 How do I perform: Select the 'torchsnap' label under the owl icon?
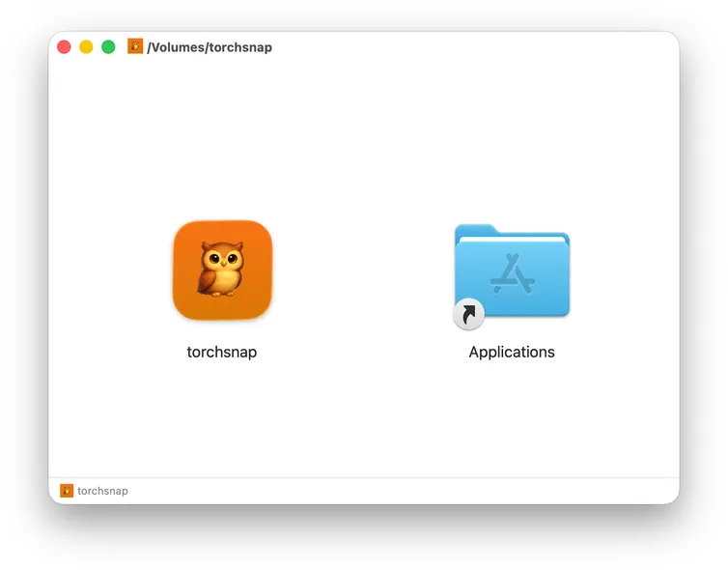click(x=222, y=352)
